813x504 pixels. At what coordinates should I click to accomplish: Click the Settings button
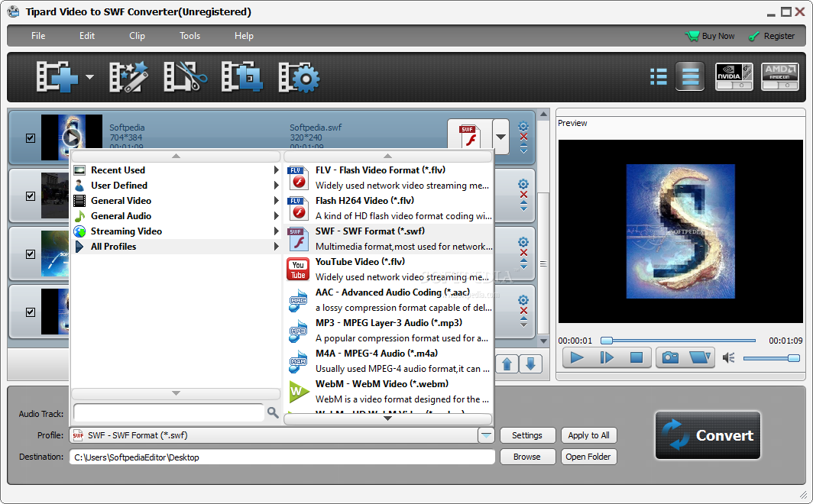[527, 435]
